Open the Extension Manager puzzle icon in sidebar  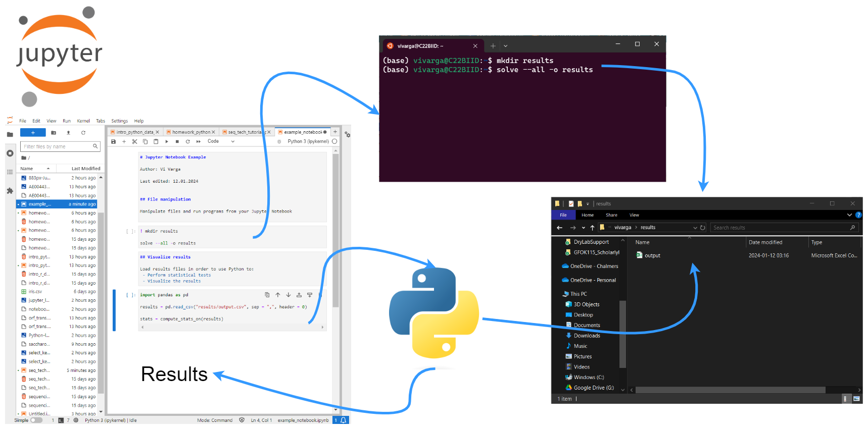(10, 191)
